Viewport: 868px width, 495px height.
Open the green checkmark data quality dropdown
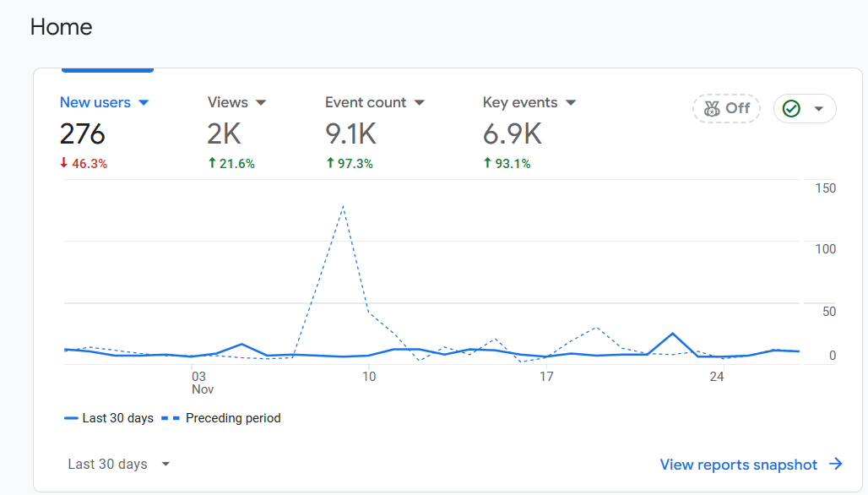(x=817, y=109)
